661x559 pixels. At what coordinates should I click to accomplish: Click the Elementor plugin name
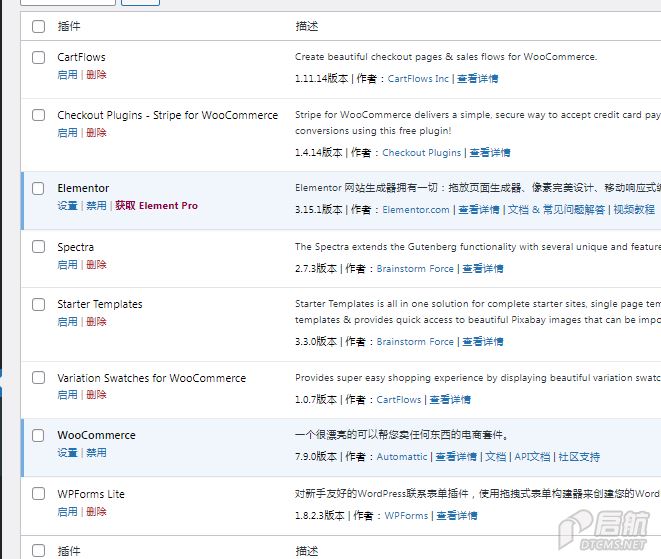click(83, 188)
